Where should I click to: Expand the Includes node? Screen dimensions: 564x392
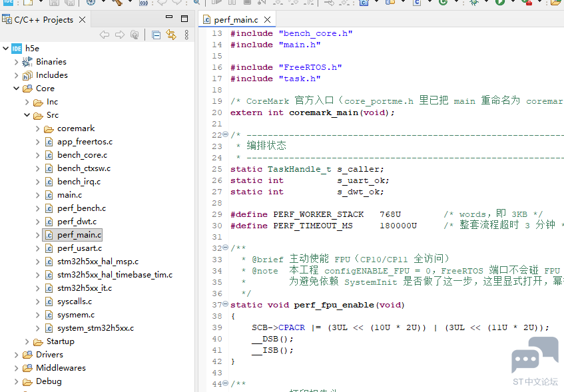point(16,75)
